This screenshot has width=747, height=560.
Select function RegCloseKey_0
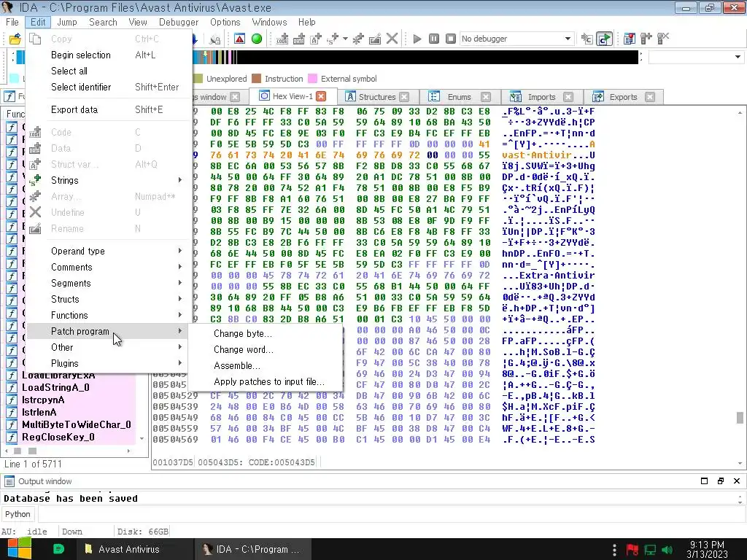(58, 437)
